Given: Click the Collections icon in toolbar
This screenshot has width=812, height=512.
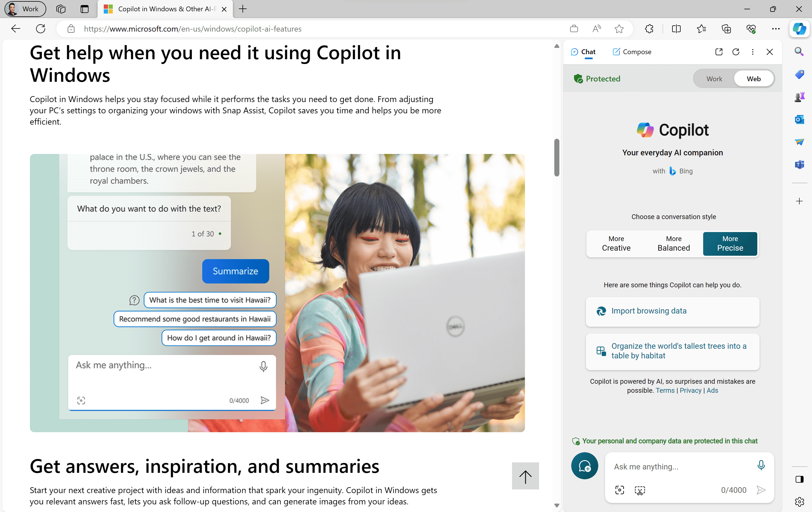Looking at the screenshot, I should click(x=727, y=28).
